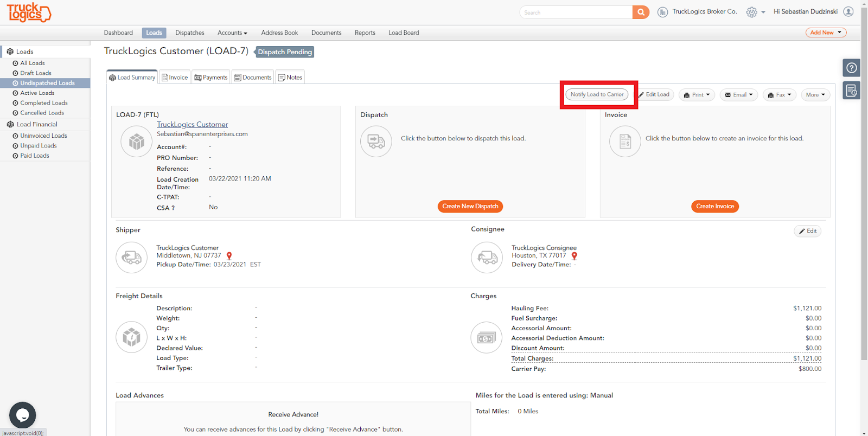Click the user profile avatar icon
The width and height of the screenshot is (868, 436).
[x=848, y=11]
